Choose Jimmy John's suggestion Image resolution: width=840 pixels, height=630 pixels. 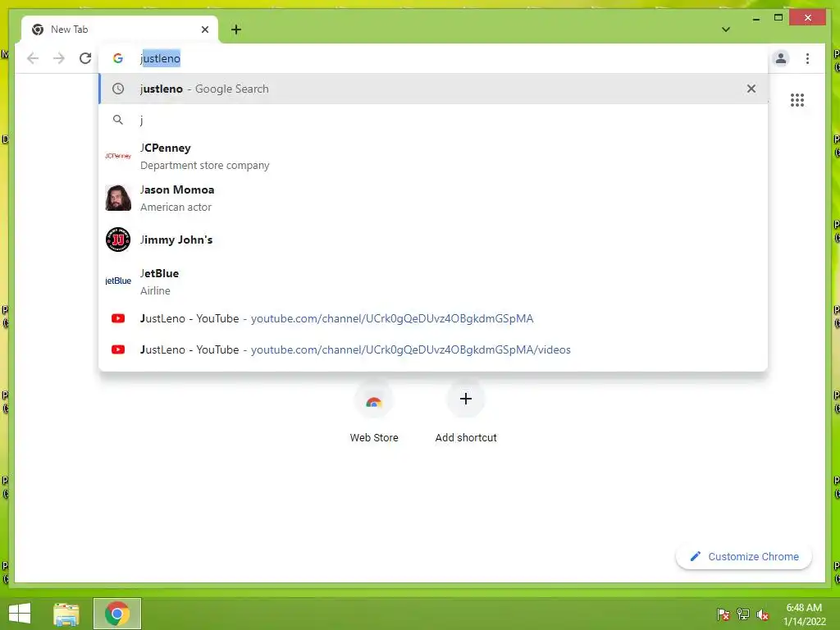433,240
